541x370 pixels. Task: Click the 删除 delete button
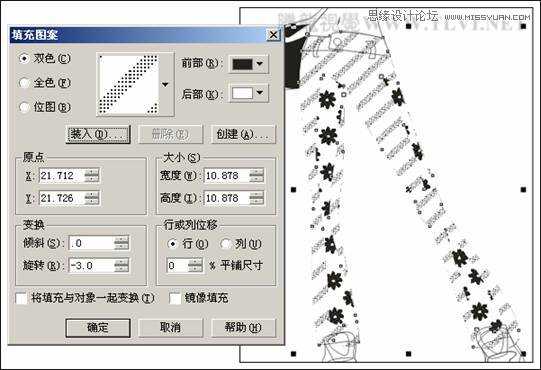(170, 134)
